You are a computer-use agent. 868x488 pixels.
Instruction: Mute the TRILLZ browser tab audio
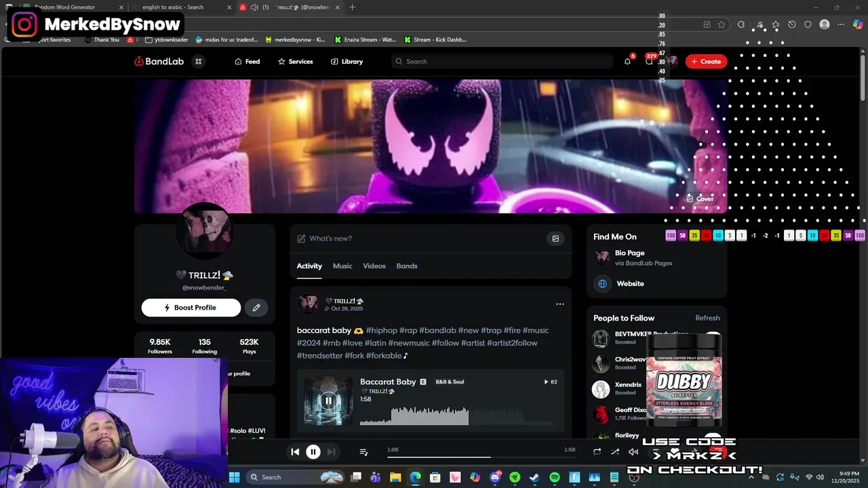254,7
